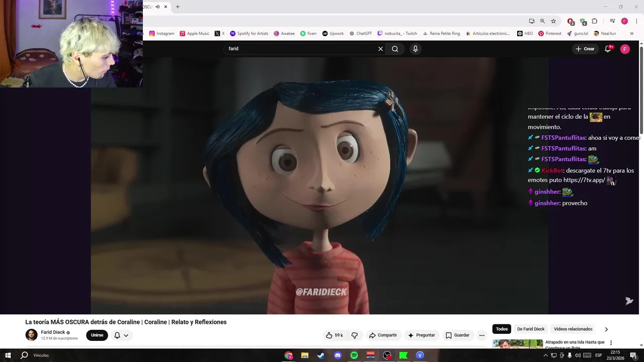Show next filter chips with right arrow

pyautogui.click(x=606, y=329)
